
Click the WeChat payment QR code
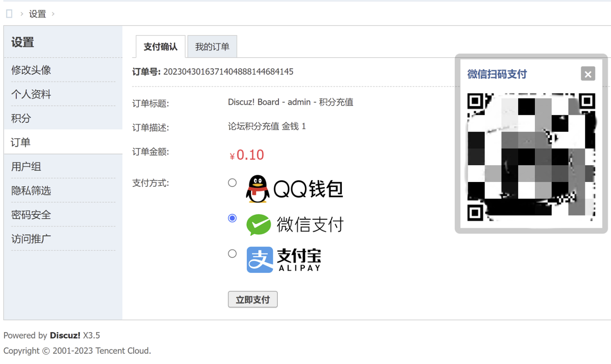[531, 157]
